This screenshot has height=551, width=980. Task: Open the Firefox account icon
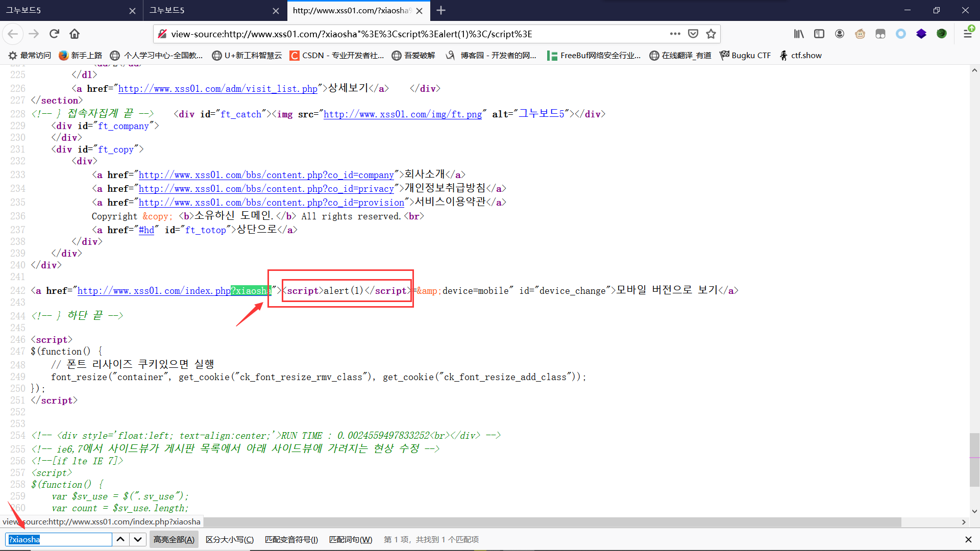[840, 34]
